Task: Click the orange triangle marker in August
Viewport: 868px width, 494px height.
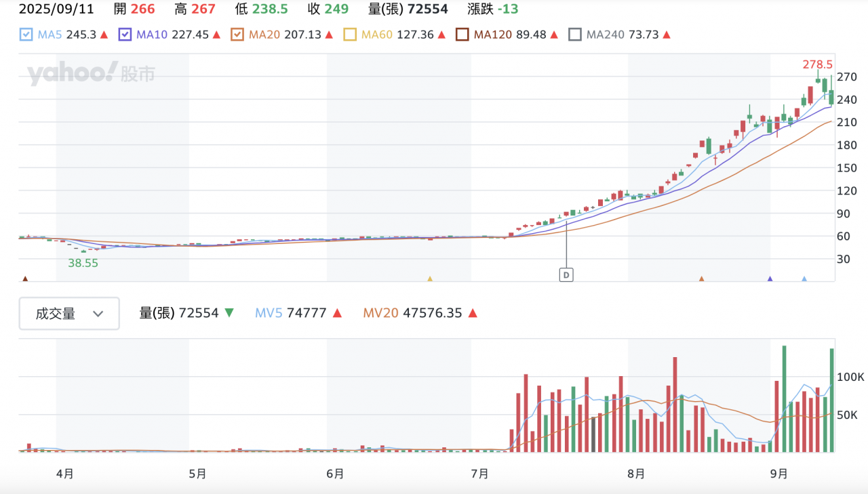Action: 702,279
